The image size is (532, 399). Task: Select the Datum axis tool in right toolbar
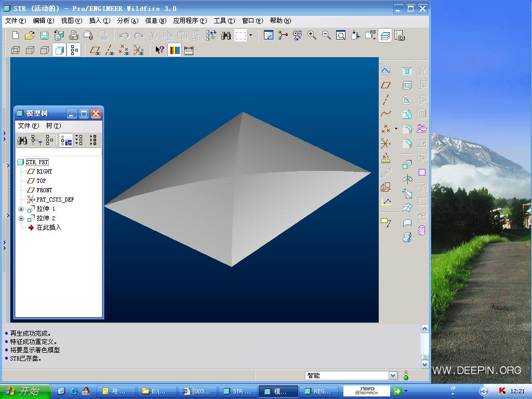coord(386,99)
